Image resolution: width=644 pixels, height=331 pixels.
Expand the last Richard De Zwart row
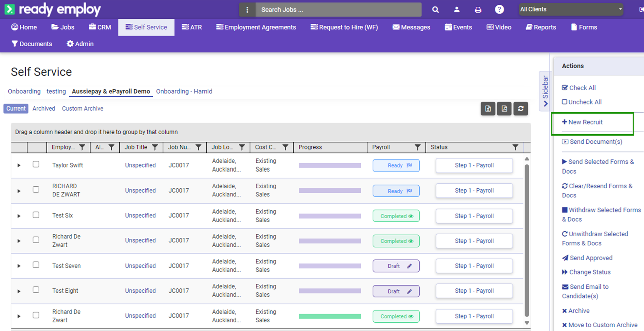coord(19,316)
